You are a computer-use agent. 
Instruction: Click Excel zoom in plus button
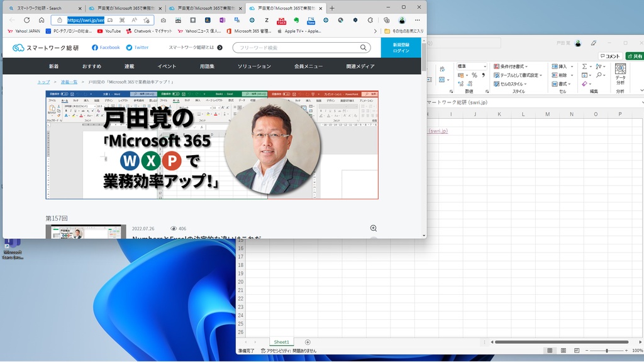(626, 351)
